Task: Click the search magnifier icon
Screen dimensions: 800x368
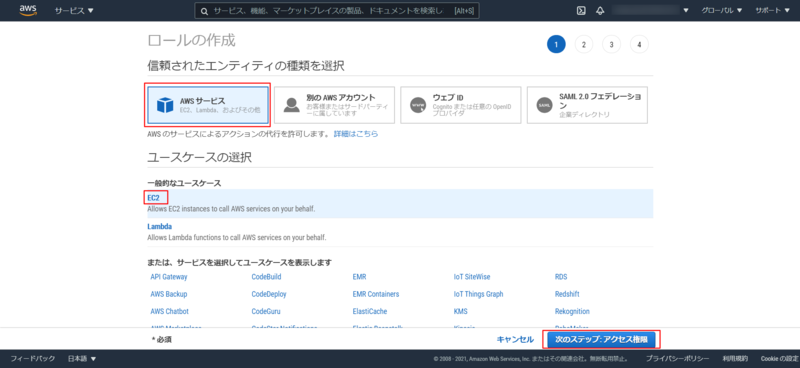Action: tap(204, 11)
